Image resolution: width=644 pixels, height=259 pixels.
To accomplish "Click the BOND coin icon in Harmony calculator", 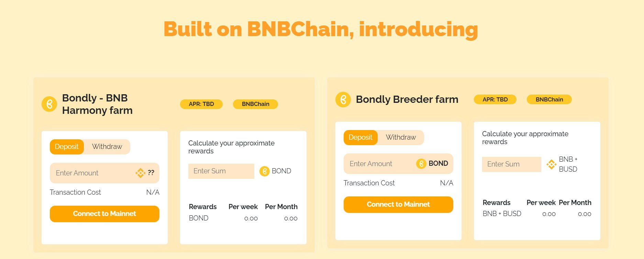I will click(264, 171).
